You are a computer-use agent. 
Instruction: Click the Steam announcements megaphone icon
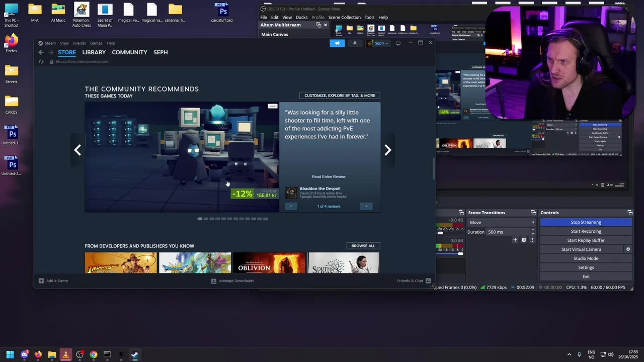pos(337,43)
